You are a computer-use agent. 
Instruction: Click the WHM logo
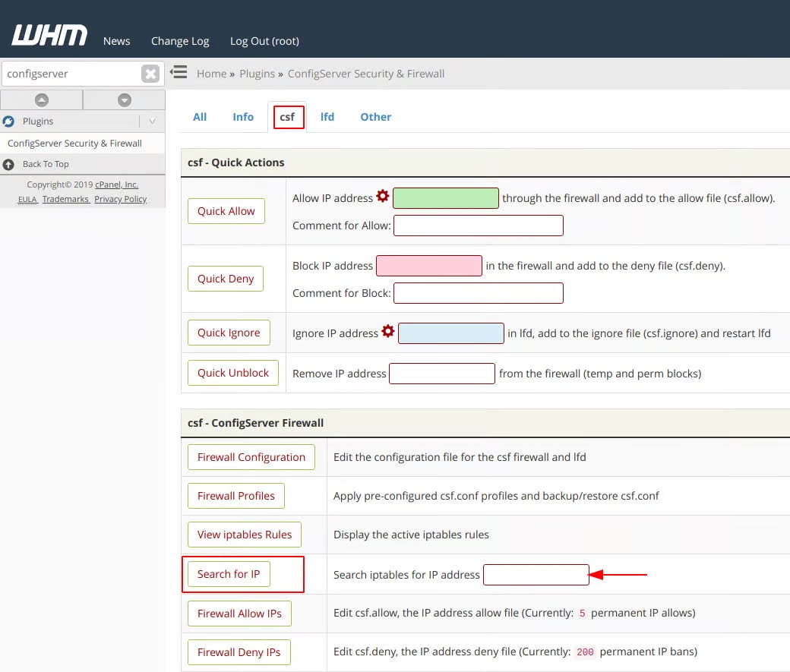[49, 35]
